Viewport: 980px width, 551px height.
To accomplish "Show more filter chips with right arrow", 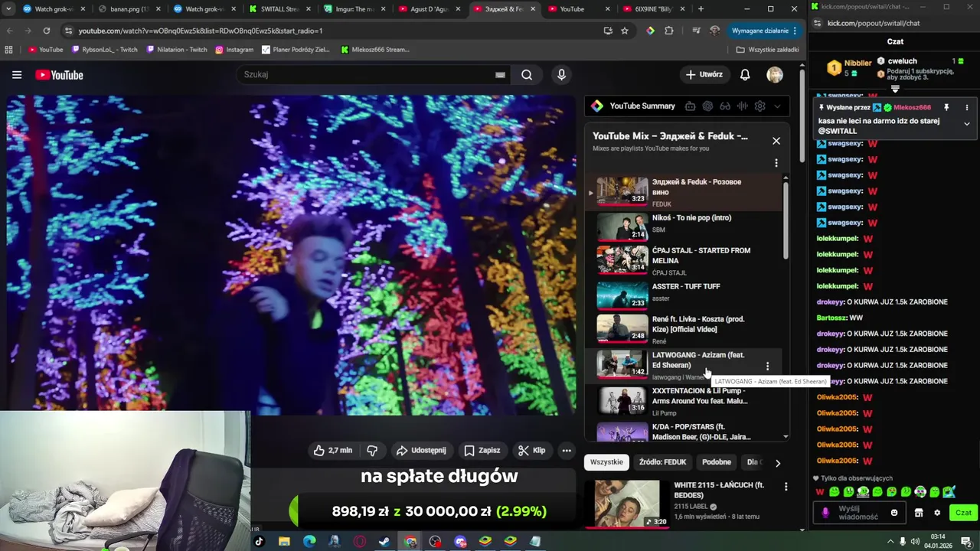I will click(778, 463).
